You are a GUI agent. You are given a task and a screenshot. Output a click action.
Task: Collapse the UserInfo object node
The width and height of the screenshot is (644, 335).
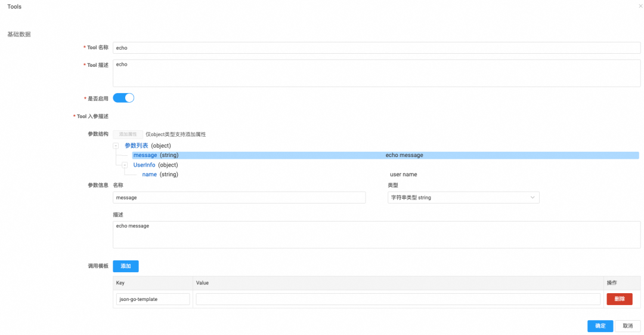(125, 165)
